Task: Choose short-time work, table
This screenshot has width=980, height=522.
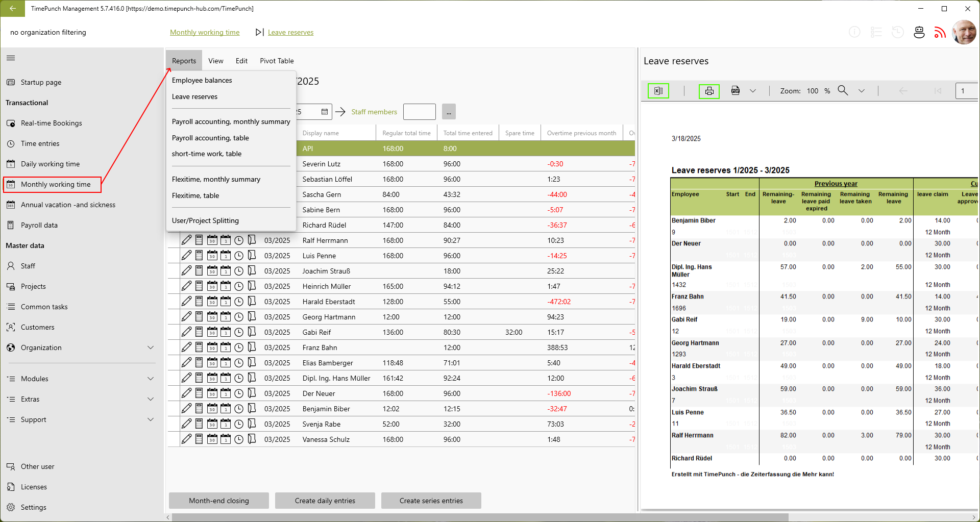Action: pos(207,154)
